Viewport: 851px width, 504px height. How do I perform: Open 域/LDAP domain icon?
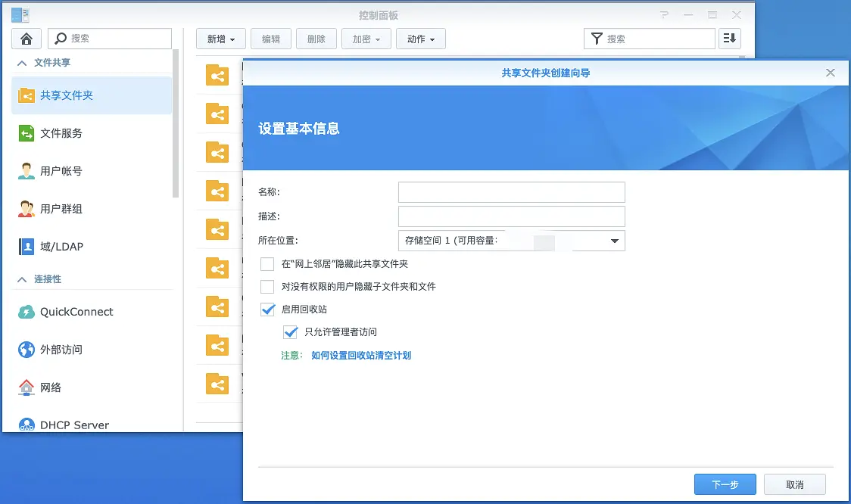[26, 247]
